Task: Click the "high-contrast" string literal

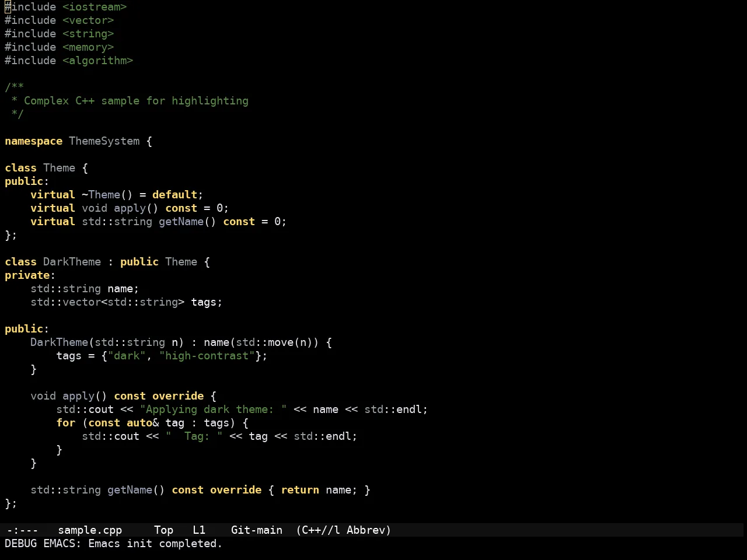Action: 207,356
